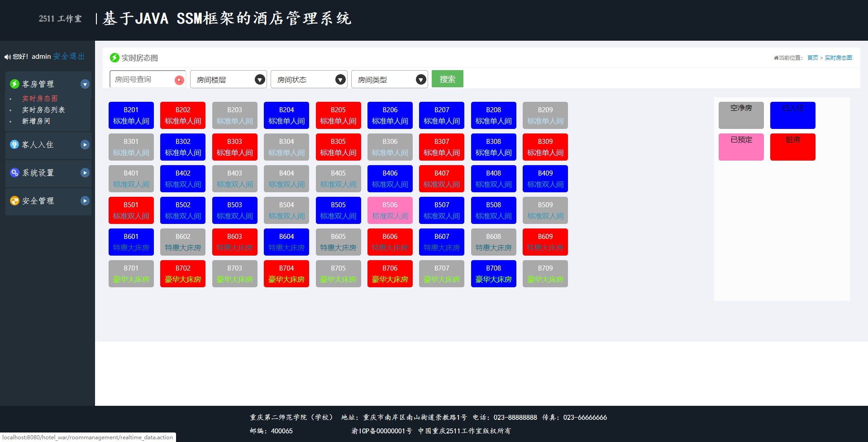This screenshot has height=442, width=868.
Task: Collapse the 客房管理 menu arrow
Action: 85,84
